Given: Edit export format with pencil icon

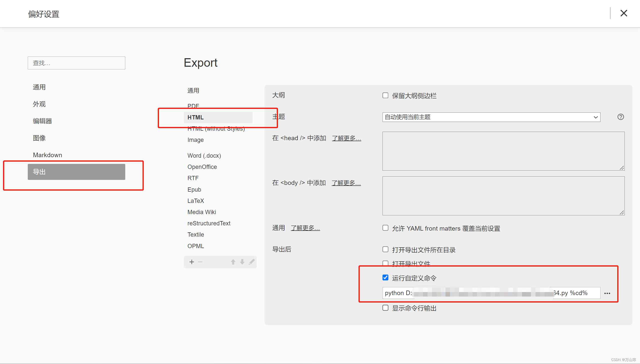Looking at the screenshot, I should pyautogui.click(x=251, y=262).
